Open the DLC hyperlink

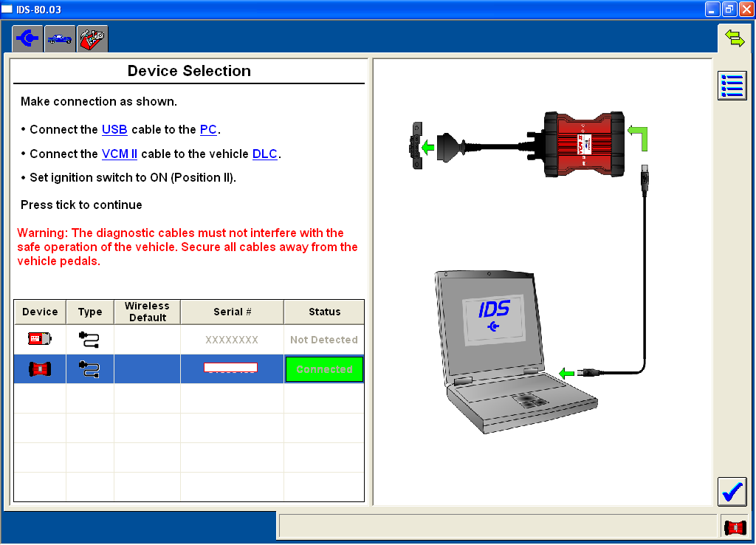265,154
